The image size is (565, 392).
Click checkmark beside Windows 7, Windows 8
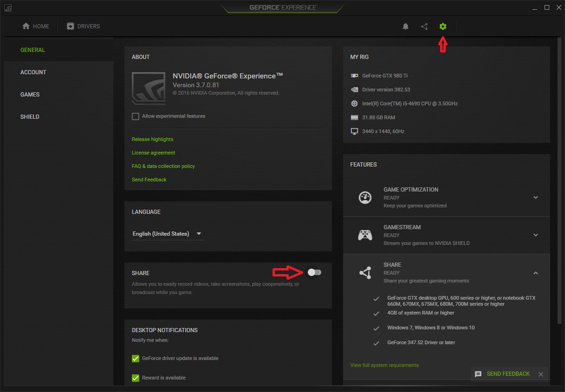[x=377, y=328]
